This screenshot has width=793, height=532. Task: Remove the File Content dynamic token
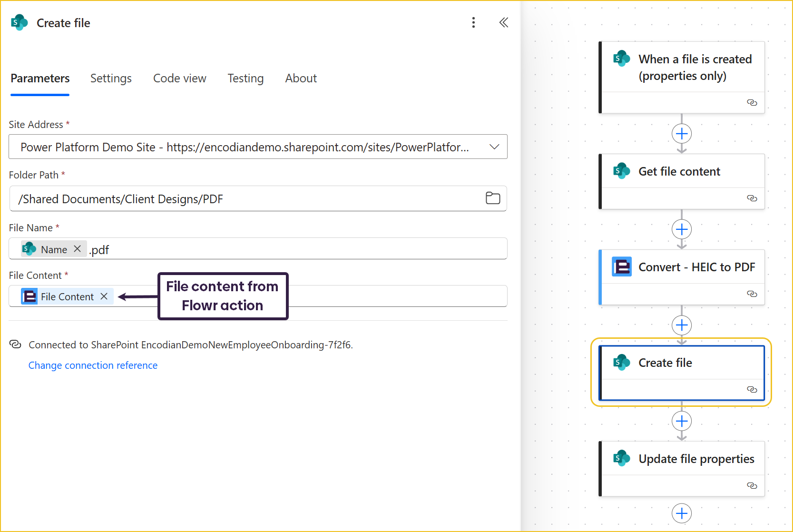(x=104, y=296)
